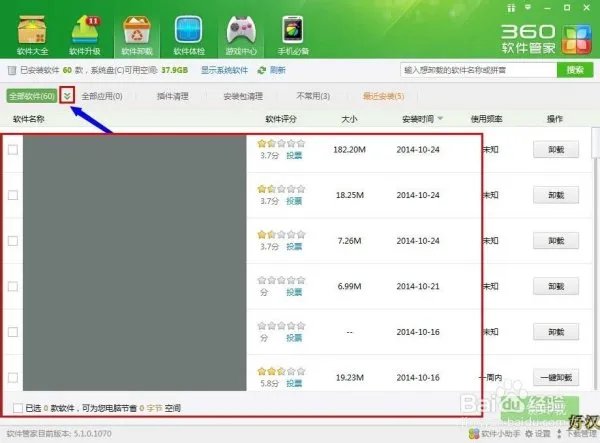The height and width of the screenshot is (443, 600).
Task: Toggle the select-all checkbox beside 已选
Action: click(x=18, y=408)
